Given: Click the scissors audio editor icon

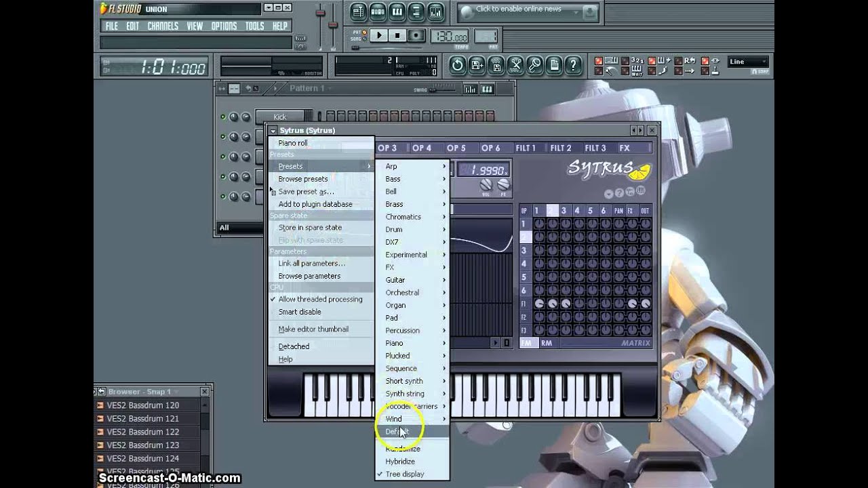Looking at the screenshot, I should click(x=515, y=65).
